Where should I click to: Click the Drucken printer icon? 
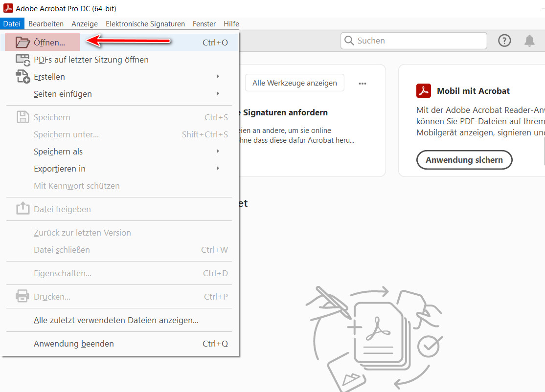[23, 296]
